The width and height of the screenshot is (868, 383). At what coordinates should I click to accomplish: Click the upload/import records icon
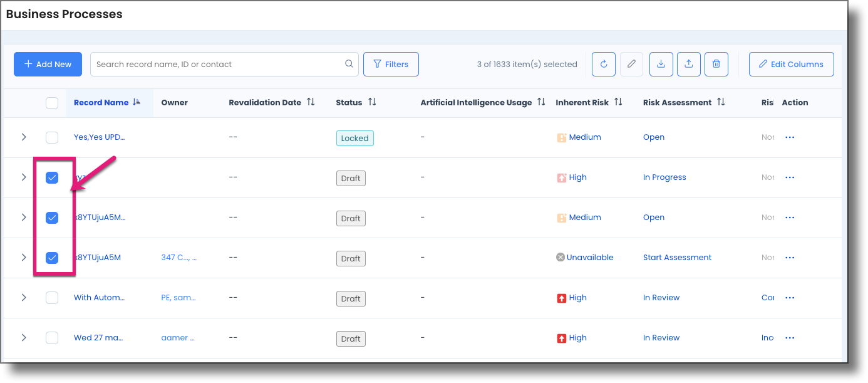coord(688,63)
